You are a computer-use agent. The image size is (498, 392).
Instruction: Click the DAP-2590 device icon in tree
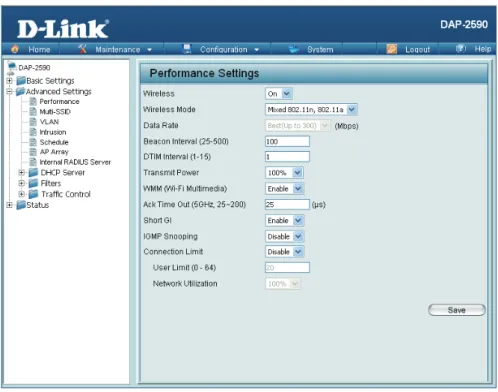tap(12, 68)
